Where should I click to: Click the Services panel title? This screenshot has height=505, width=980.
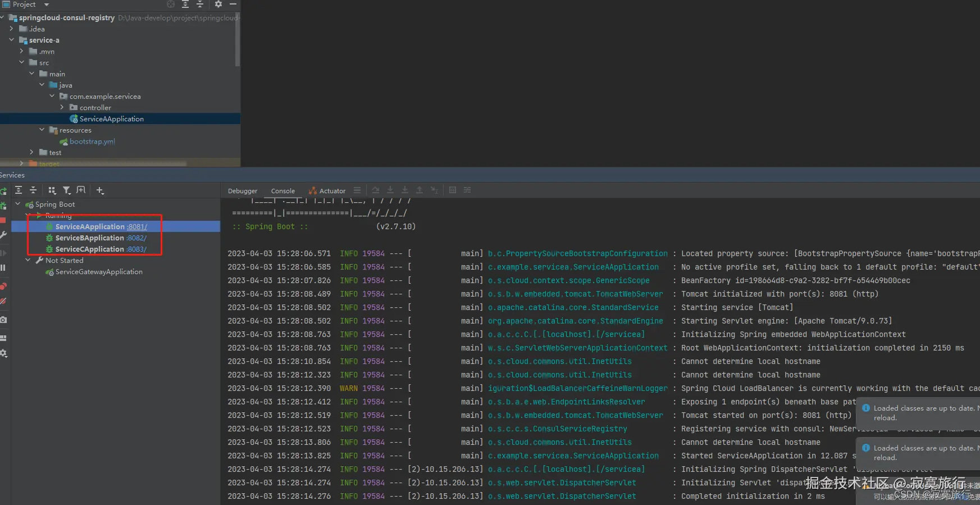click(12, 175)
